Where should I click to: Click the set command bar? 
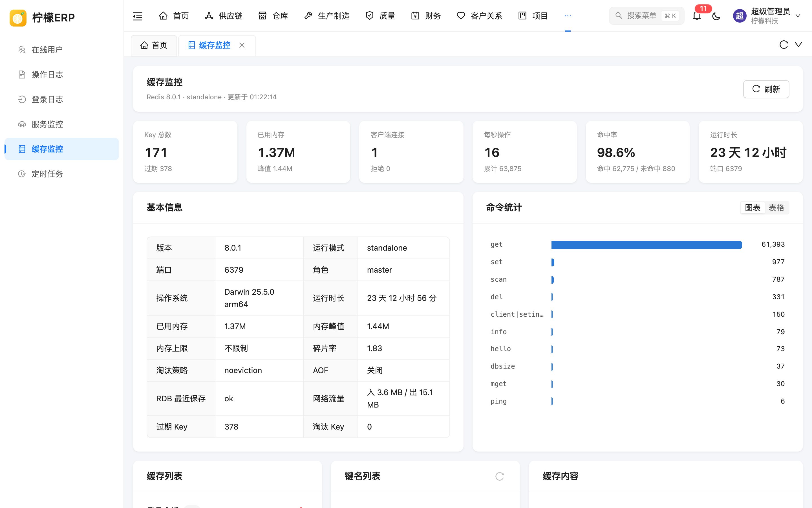[553, 262]
